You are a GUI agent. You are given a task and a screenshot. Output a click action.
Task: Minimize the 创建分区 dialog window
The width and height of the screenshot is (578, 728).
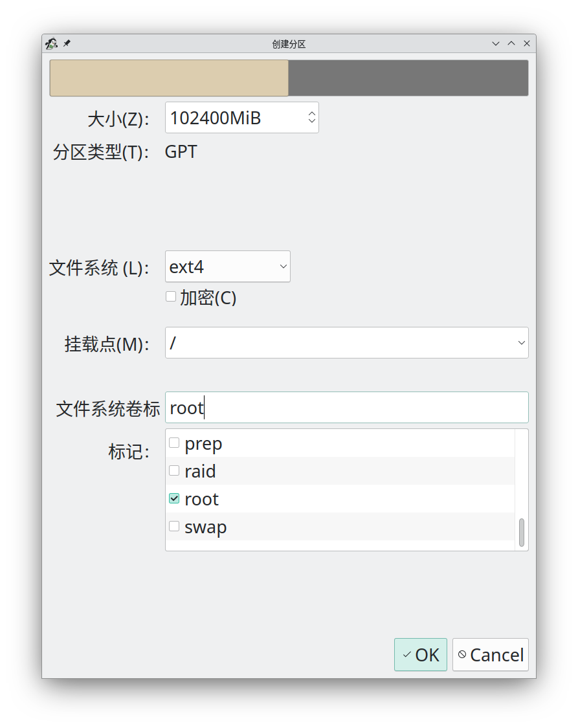[496, 43]
